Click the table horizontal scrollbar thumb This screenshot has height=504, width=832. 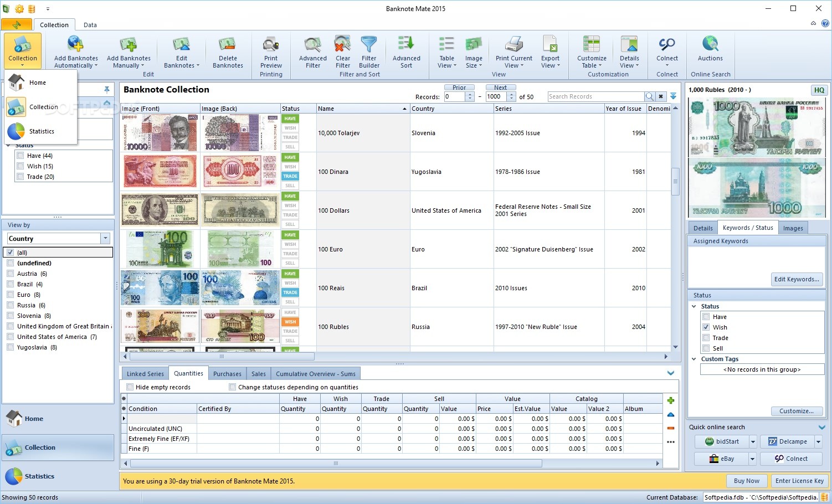(x=222, y=357)
